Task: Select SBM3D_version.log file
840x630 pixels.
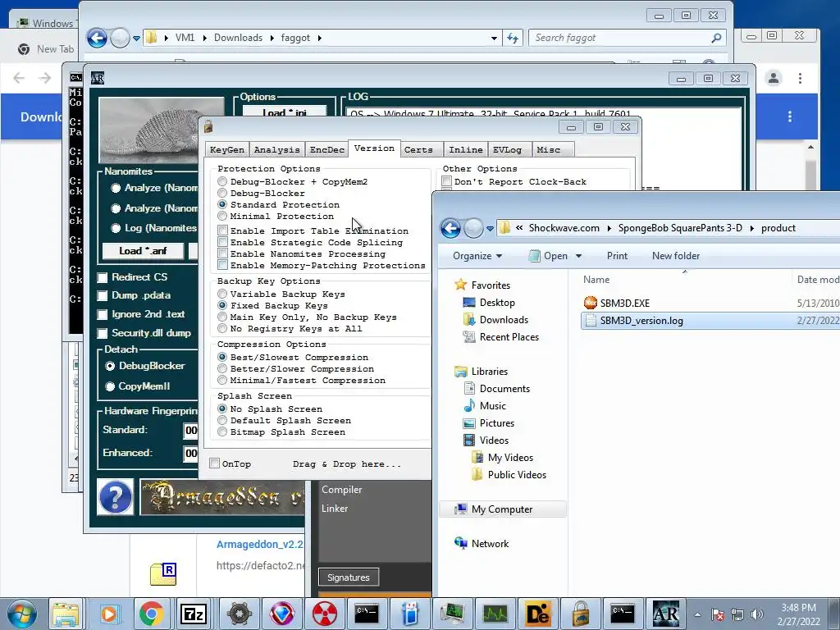Action: click(710, 321)
